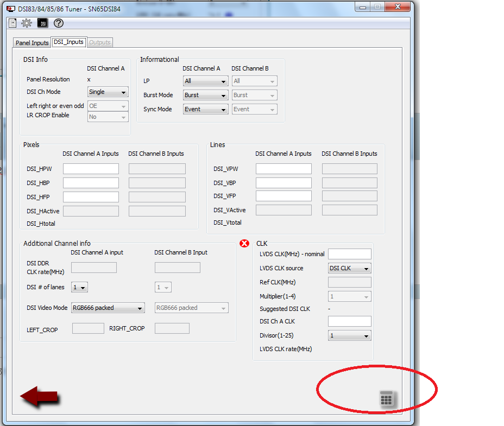Click the TI application title bar icon
The image size is (504, 426).
coord(11,9)
